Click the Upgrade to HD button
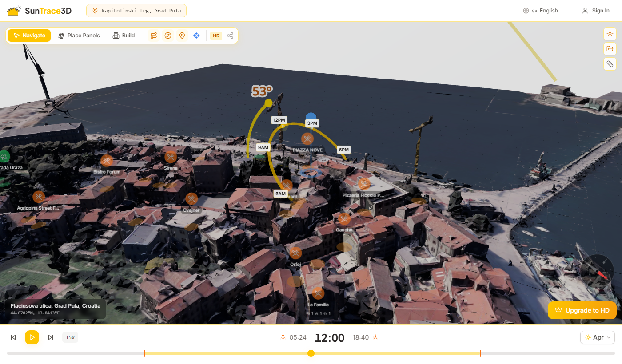The height and width of the screenshot is (364, 622). [582, 310]
